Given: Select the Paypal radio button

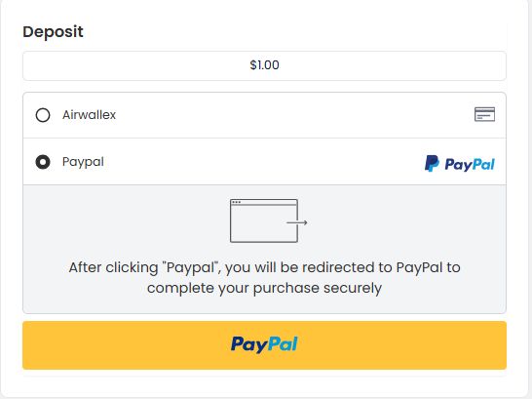Looking at the screenshot, I should click(43, 162).
